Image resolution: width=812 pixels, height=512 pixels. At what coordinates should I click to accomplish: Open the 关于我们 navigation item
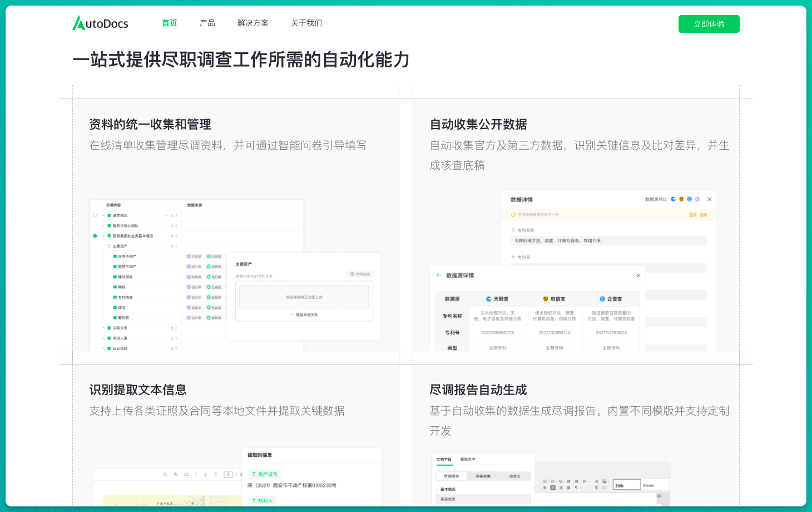[x=306, y=23]
